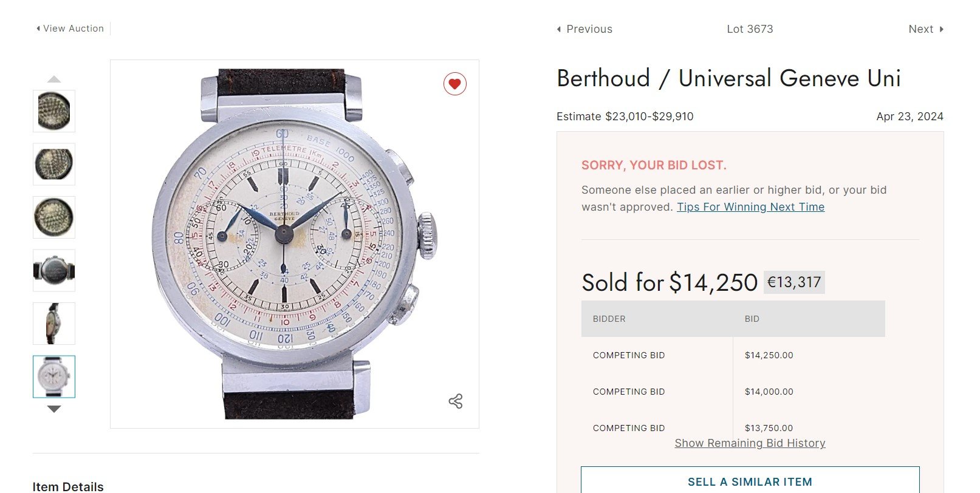Click the main watch image
Viewport: 980px width, 493px height.
[294, 243]
